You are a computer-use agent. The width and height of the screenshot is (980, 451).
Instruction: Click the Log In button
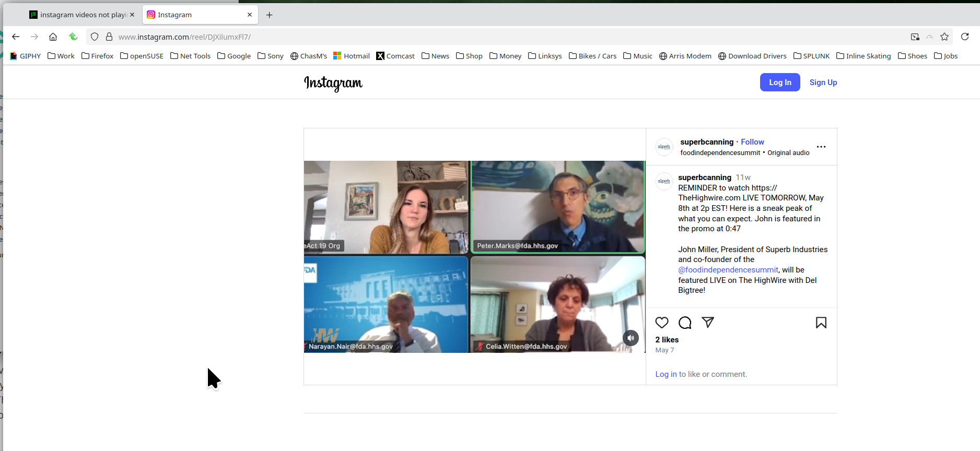[780, 82]
